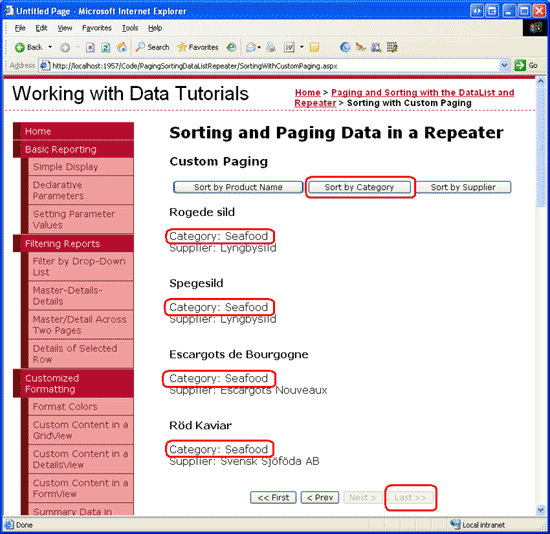
Task: Click the Refresh page icon
Action: pyautogui.click(x=106, y=47)
